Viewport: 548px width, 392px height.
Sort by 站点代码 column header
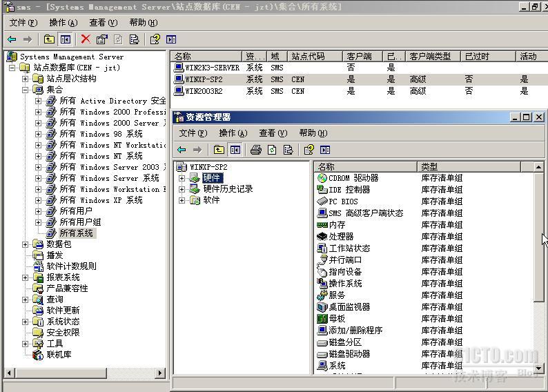tap(315, 57)
